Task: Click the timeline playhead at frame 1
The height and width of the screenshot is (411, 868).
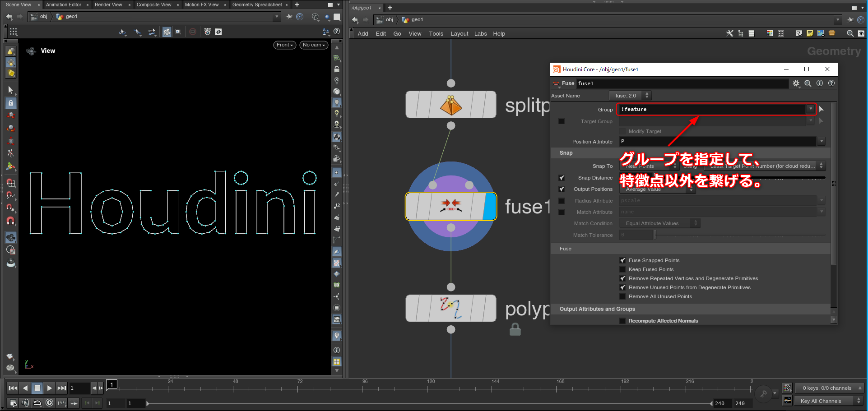Action: 111,384
